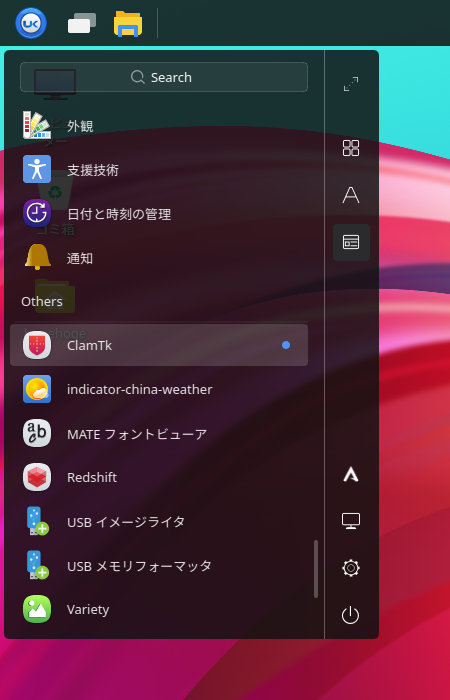Click the user avatar icon in sidebar
450x700 pixels.
(x=351, y=475)
